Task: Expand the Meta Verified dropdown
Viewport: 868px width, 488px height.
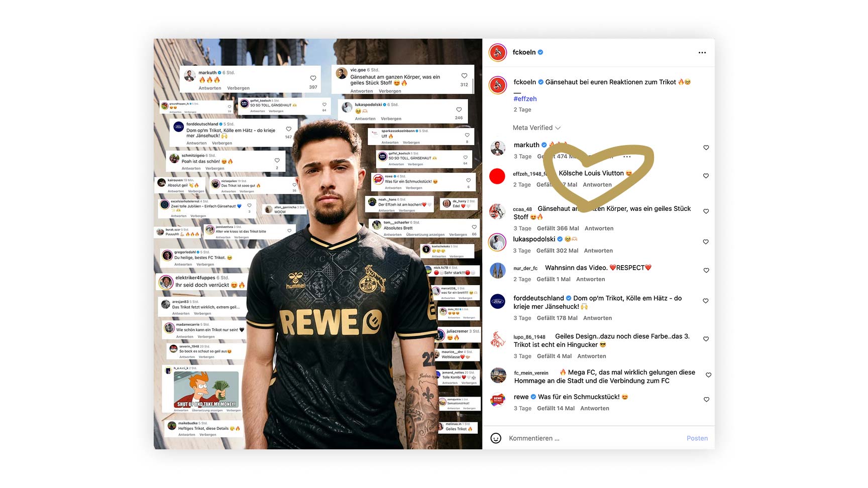Action: pos(536,128)
